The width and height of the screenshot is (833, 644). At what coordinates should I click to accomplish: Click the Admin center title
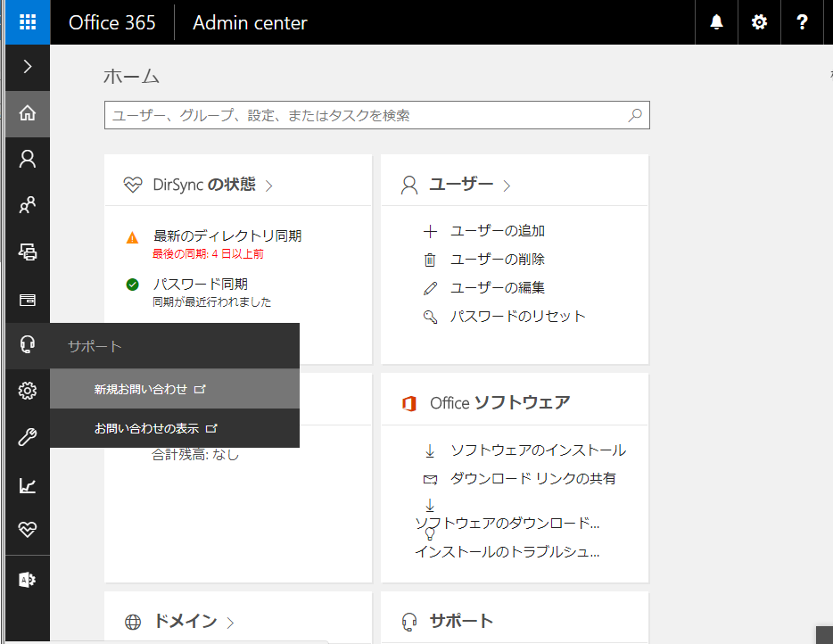coord(250,22)
